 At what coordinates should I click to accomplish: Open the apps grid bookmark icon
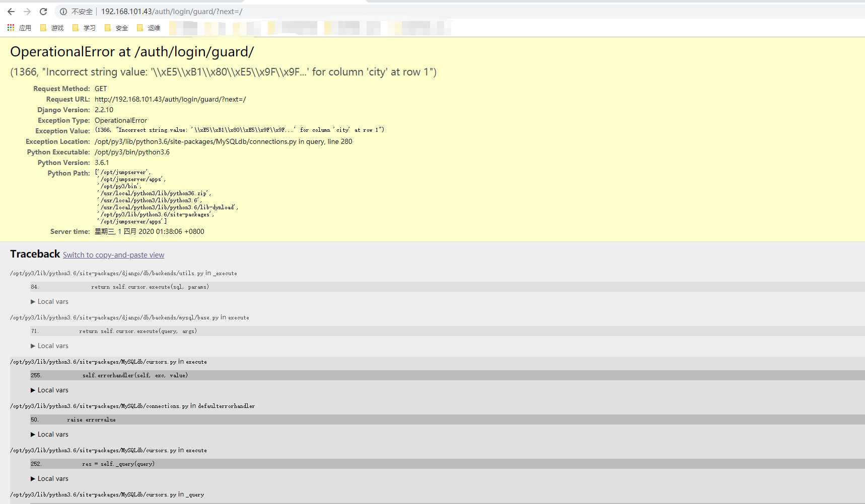11,28
